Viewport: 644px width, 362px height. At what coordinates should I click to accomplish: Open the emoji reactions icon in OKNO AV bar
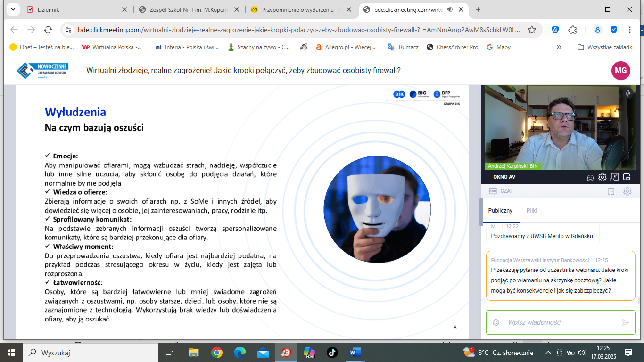pos(590,178)
